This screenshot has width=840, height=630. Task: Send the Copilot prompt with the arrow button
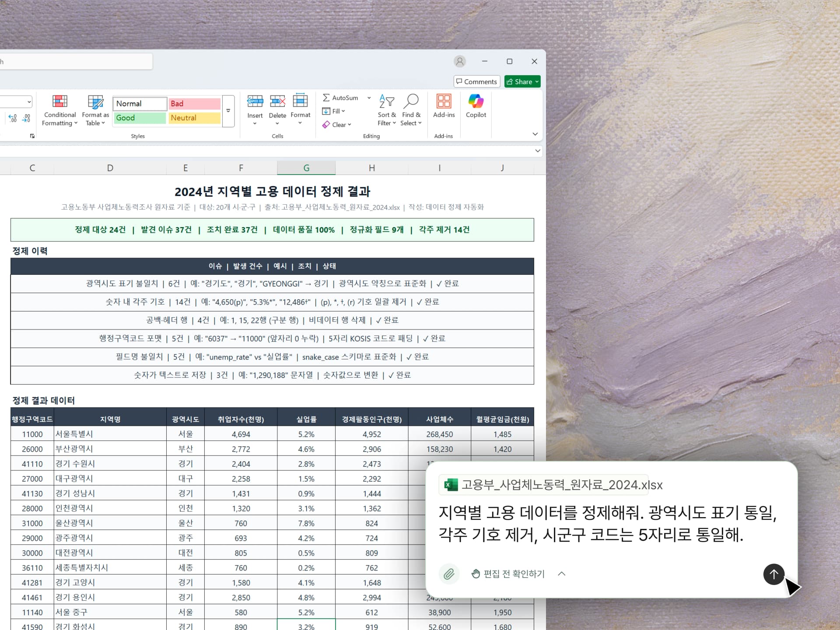click(773, 574)
